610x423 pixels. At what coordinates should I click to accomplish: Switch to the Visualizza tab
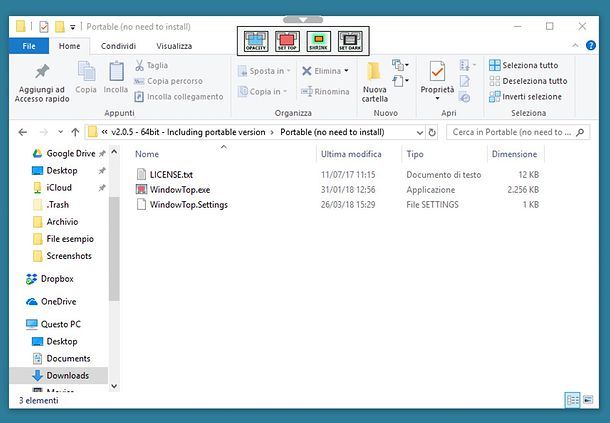click(174, 46)
